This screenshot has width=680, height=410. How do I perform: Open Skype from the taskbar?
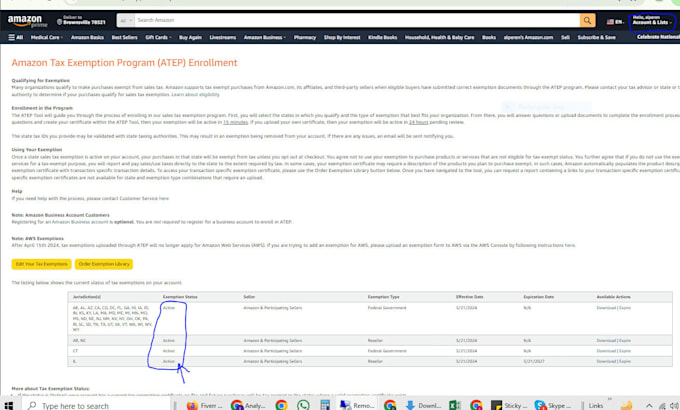pos(553,406)
